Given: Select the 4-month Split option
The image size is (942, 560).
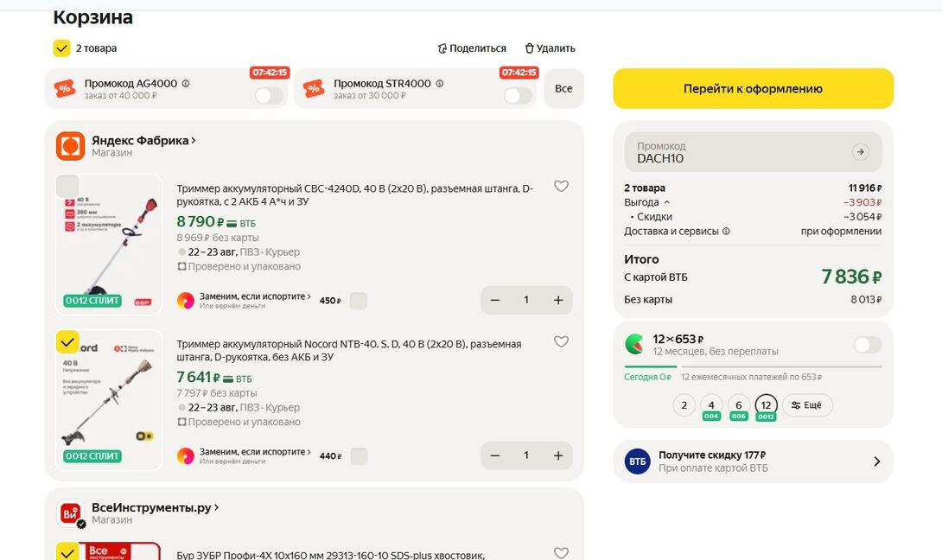Looking at the screenshot, I should pos(711,405).
